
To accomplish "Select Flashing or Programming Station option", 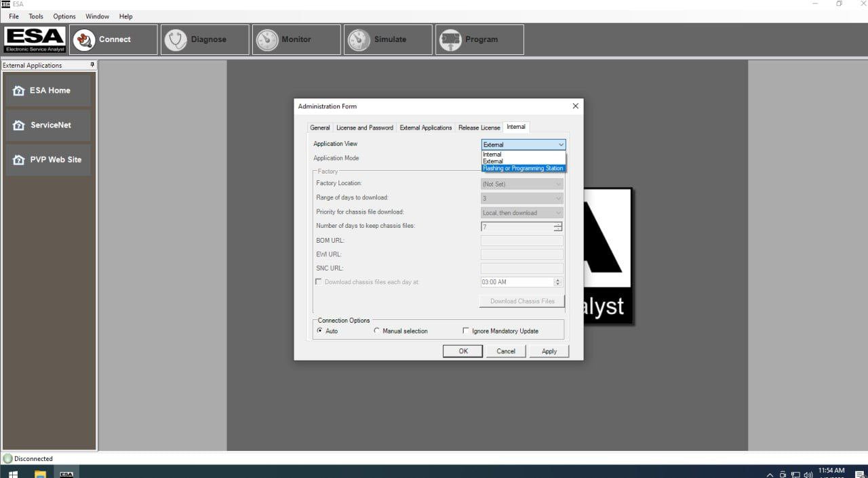I will point(523,168).
